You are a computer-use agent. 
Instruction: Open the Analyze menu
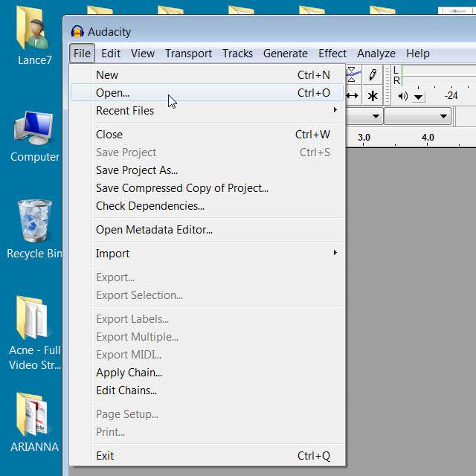pos(376,54)
